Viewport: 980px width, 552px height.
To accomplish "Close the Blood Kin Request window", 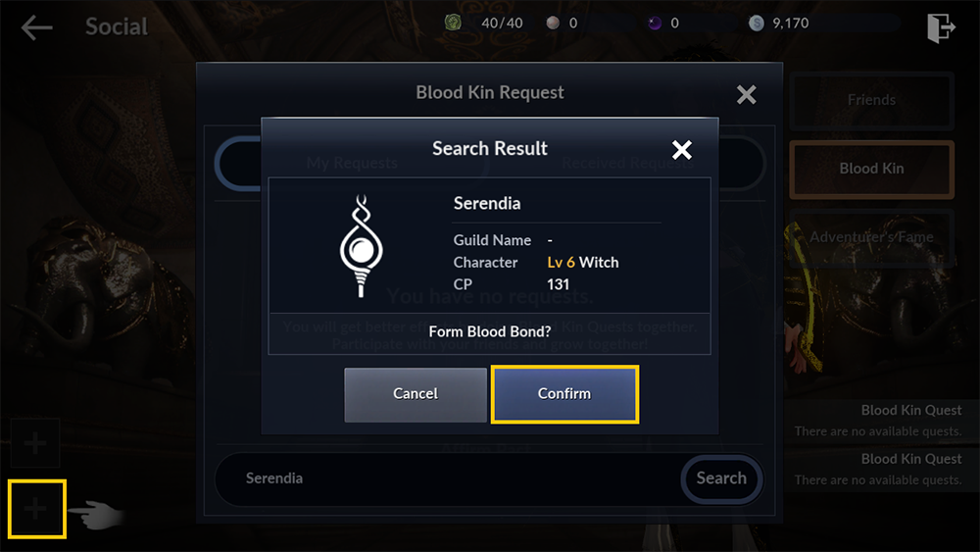I will pyautogui.click(x=746, y=94).
